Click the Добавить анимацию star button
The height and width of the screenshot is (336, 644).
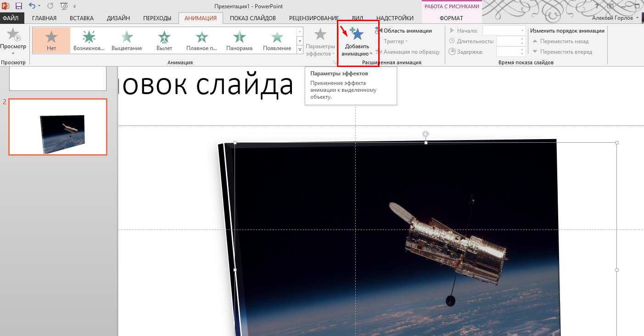point(358,34)
